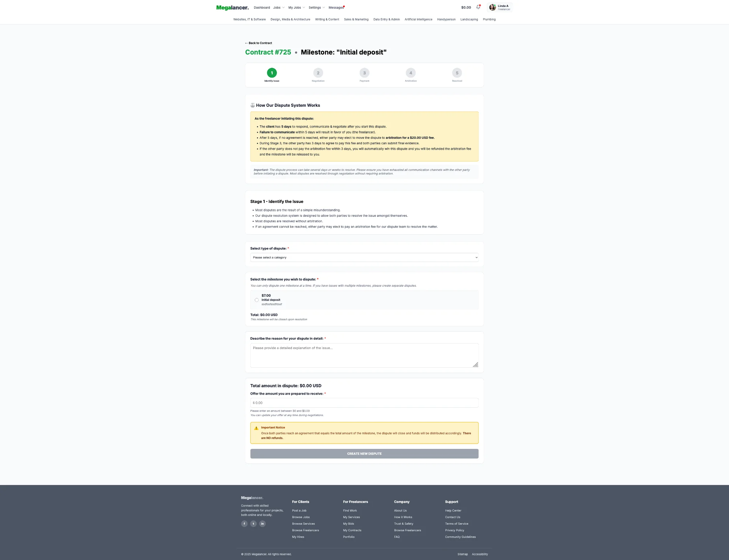The width and height of the screenshot is (729, 560).
Task: Open notifications via the bell icon
Action: tap(477, 7)
